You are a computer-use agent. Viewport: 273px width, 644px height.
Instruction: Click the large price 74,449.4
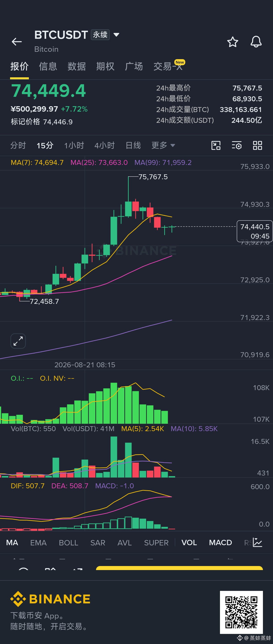[x=48, y=91]
